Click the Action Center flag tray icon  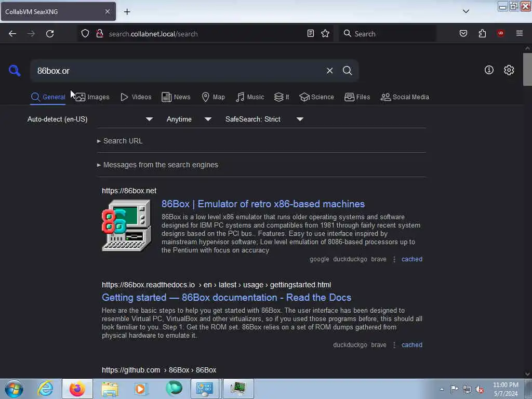pos(454,389)
